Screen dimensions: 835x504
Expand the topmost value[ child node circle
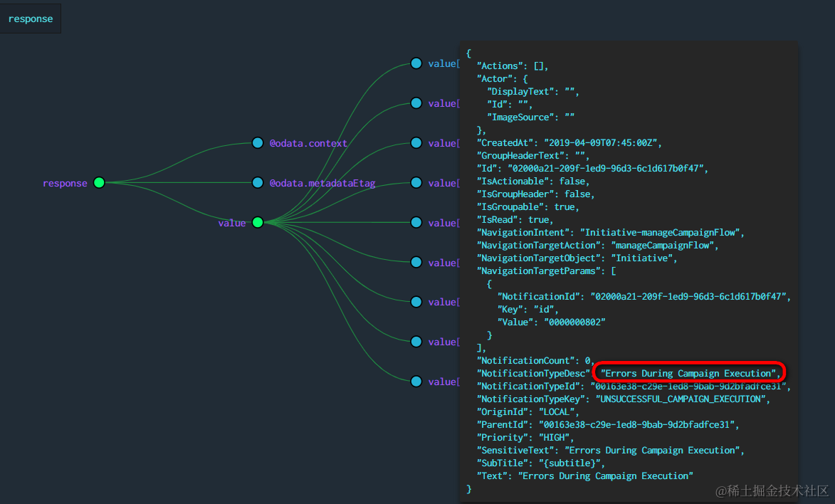(x=416, y=63)
